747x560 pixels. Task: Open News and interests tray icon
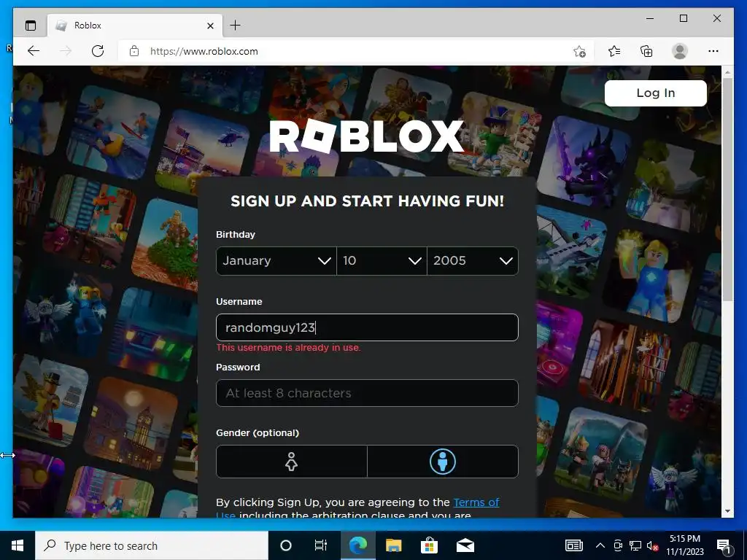click(573, 545)
